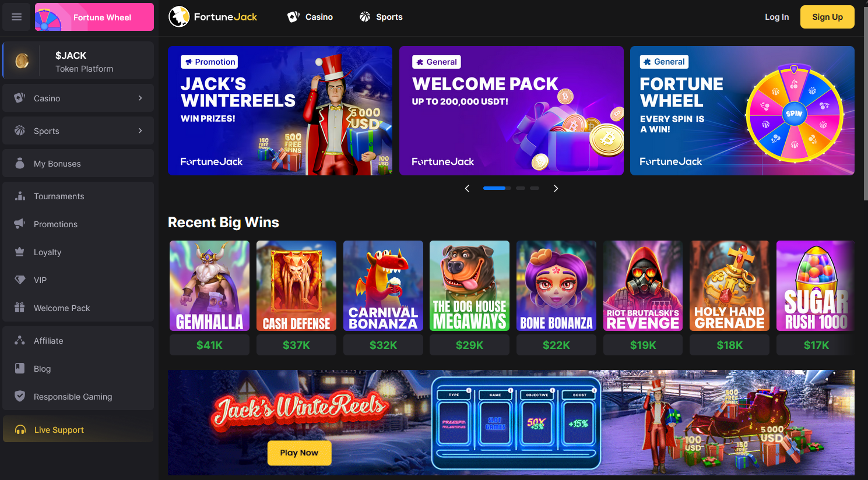
Task: Click the Welcome Pack gift icon
Action: (x=20, y=308)
